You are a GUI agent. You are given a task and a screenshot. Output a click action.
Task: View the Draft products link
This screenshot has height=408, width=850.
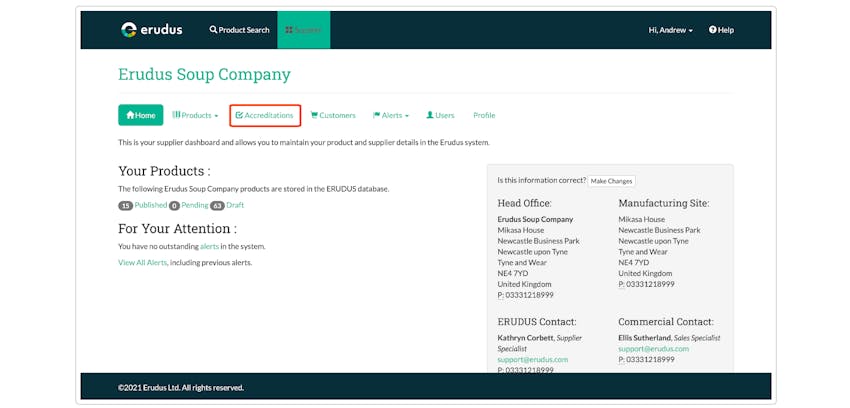coord(235,205)
